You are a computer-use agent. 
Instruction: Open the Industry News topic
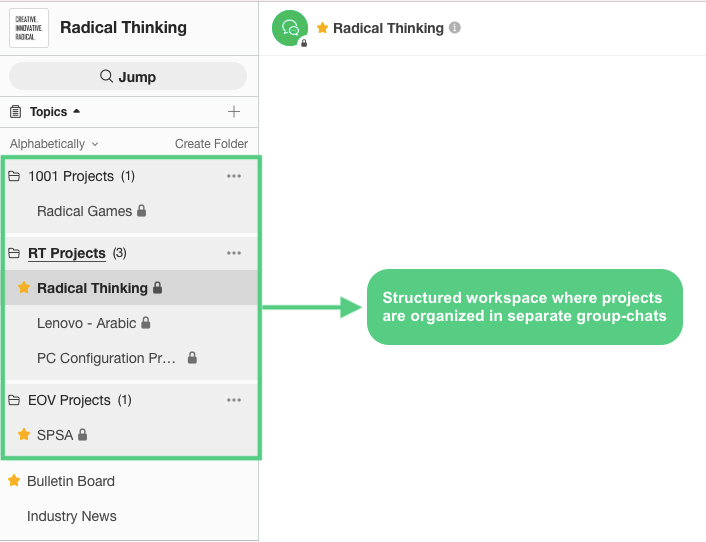[x=72, y=516]
